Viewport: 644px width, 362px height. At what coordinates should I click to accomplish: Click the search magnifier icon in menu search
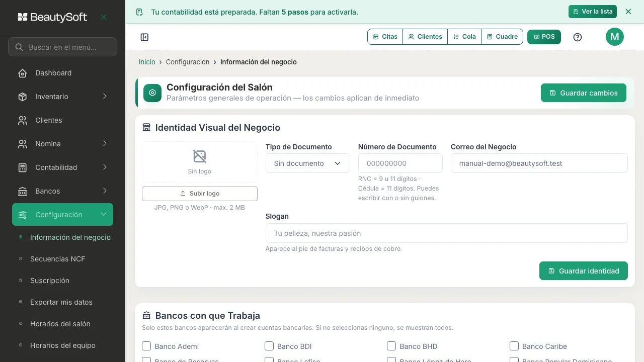(x=19, y=47)
